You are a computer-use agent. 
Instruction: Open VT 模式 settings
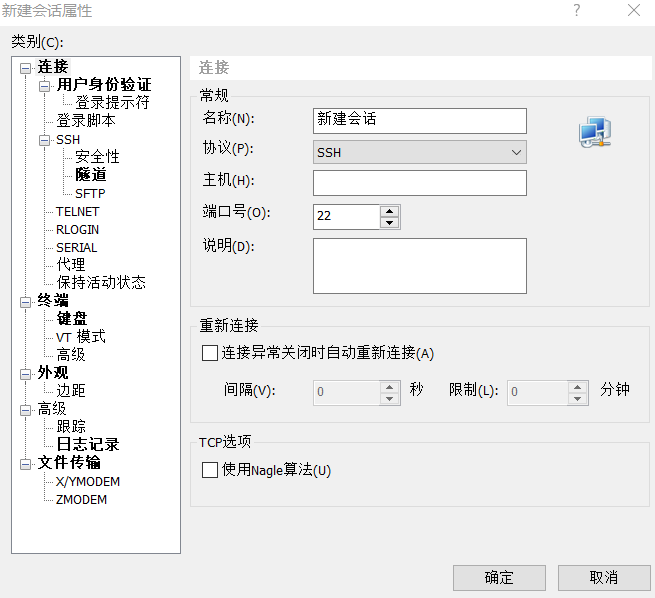click(81, 337)
